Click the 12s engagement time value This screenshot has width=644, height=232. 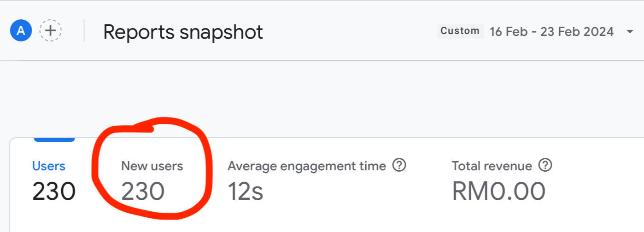point(245,191)
